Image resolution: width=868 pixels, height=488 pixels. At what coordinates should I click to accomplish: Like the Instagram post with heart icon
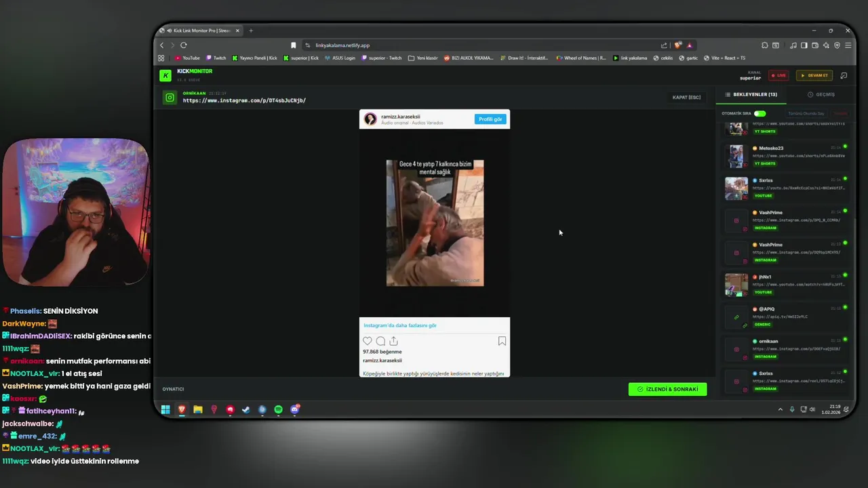368,341
